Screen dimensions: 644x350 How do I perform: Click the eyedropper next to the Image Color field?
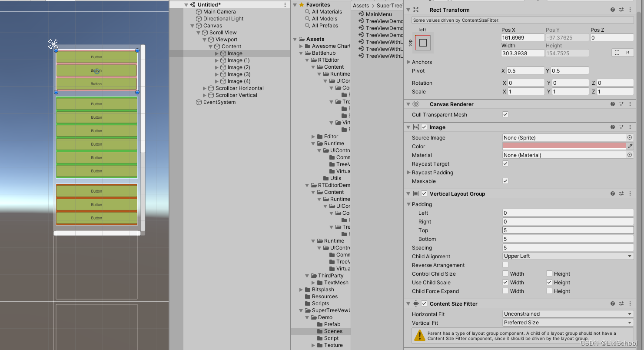(x=630, y=146)
